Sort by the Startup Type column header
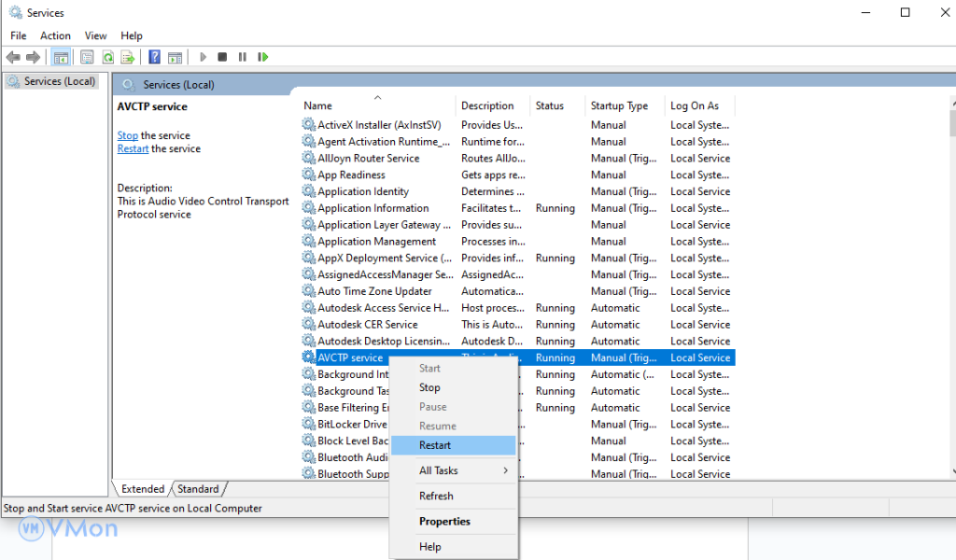Screen dimensions: 956x560 [x=624, y=105]
